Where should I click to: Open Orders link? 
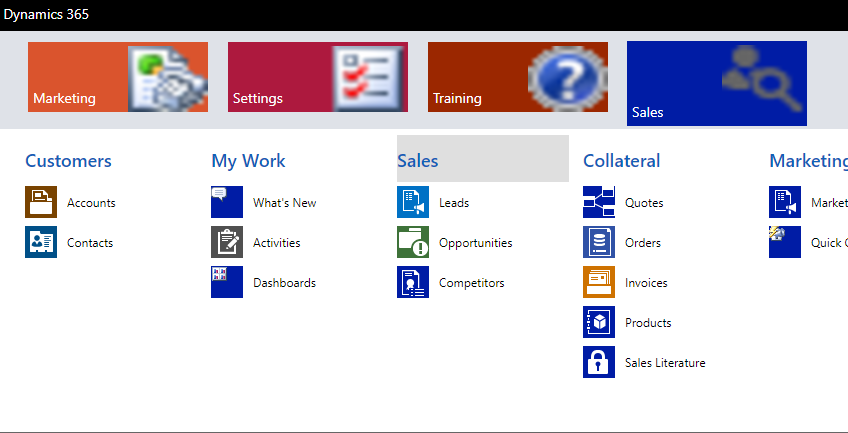coord(643,243)
